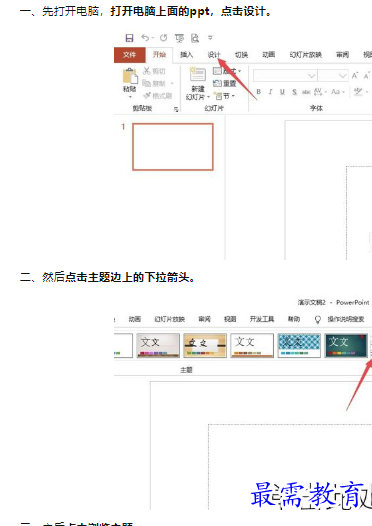Open the 开发工具 (Developer) tab
This screenshot has height=526, width=372.
[262, 319]
